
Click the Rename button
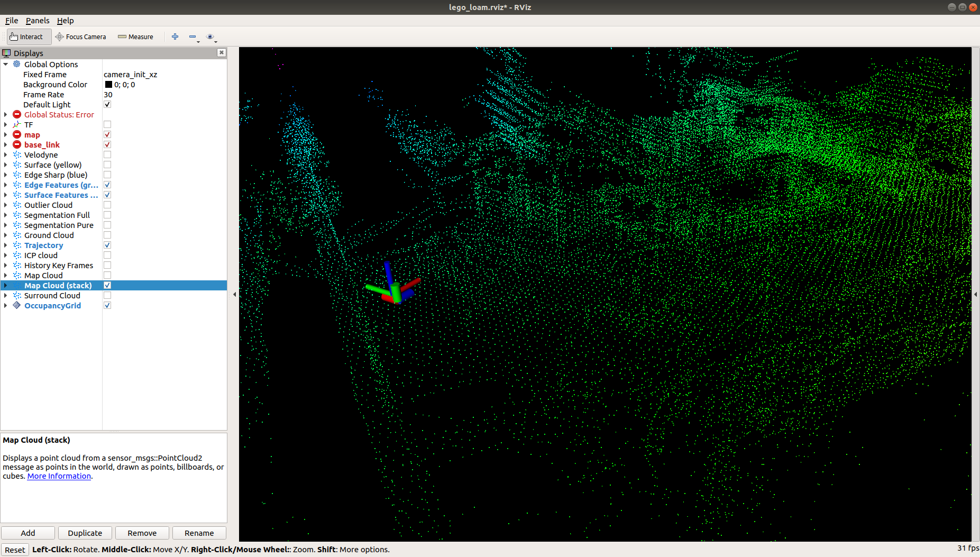click(199, 533)
